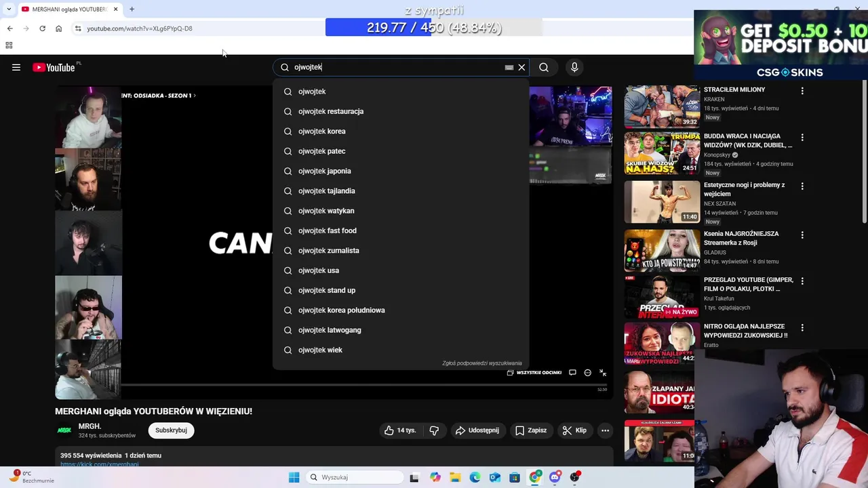Click the Udostępnij share button
The height and width of the screenshot is (488, 868).
[477, 430]
